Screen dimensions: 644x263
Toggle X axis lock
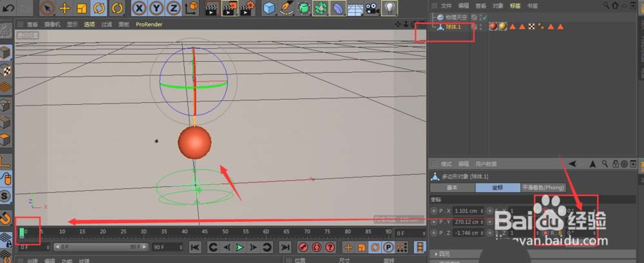click(140, 8)
